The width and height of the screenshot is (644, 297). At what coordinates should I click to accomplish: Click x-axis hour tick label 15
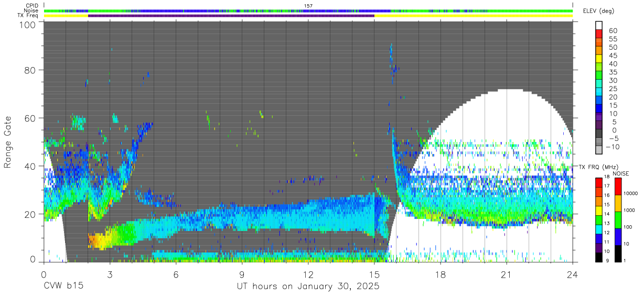click(374, 274)
